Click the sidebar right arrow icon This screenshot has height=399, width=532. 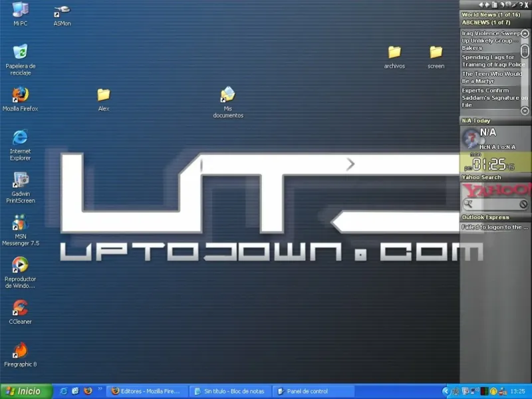487,5
